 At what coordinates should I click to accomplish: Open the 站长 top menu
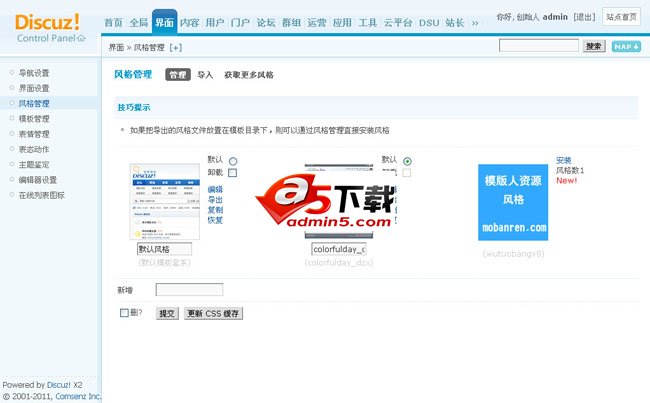454,22
